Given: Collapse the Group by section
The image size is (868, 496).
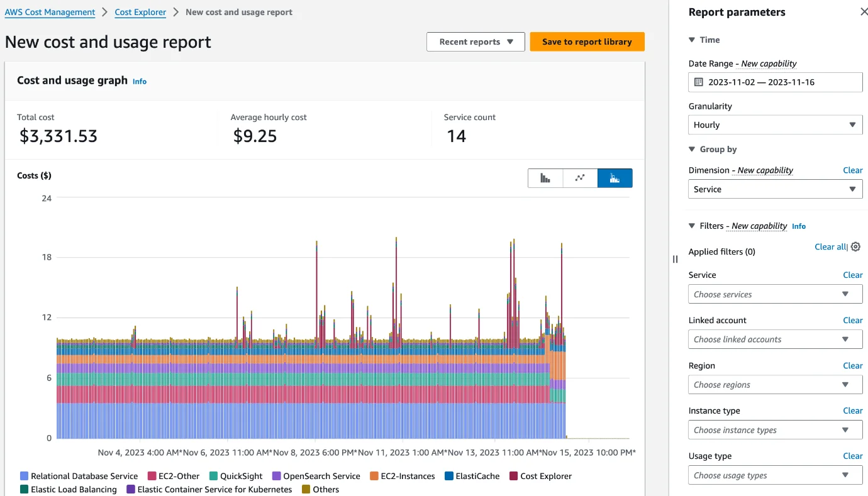Looking at the screenshot, I should point(693,149).
